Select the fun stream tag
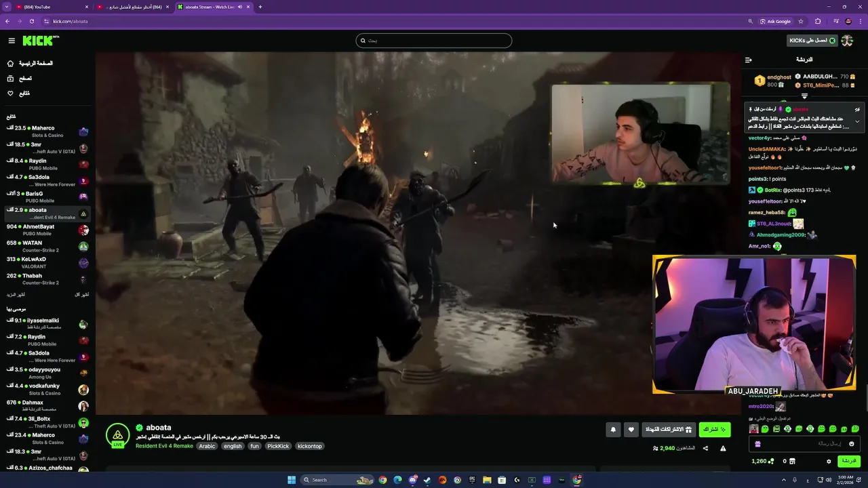The image size is (868, 488). (x=254, y=446)
